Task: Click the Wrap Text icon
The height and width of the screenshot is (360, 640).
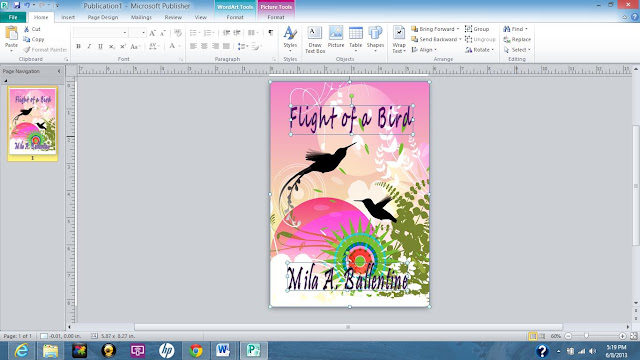Action: (x=399, y=39)
